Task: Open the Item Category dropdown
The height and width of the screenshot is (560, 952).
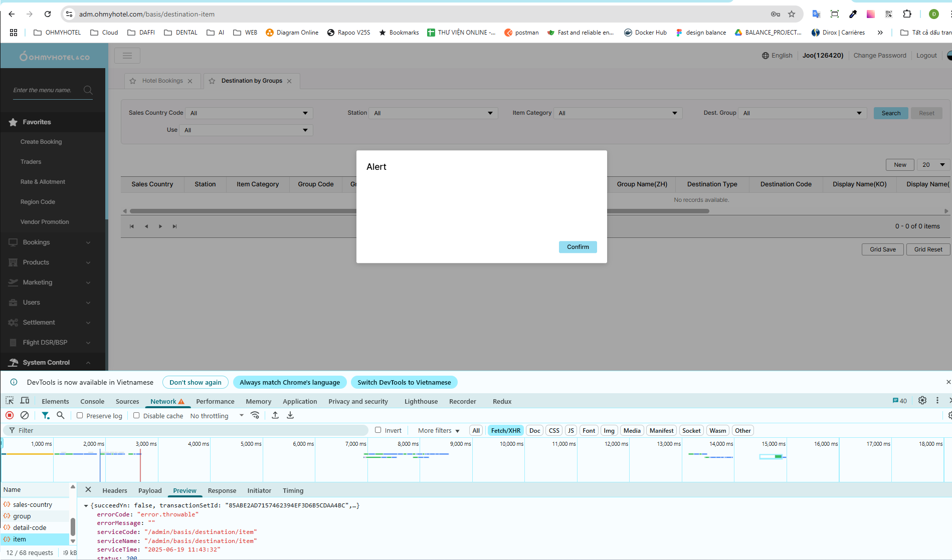Action: (618, 113)
